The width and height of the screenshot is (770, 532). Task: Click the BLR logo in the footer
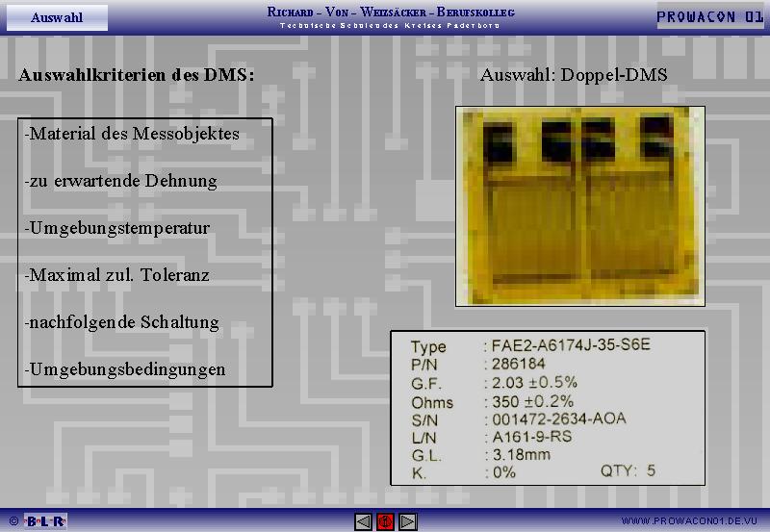pos(45,521)
